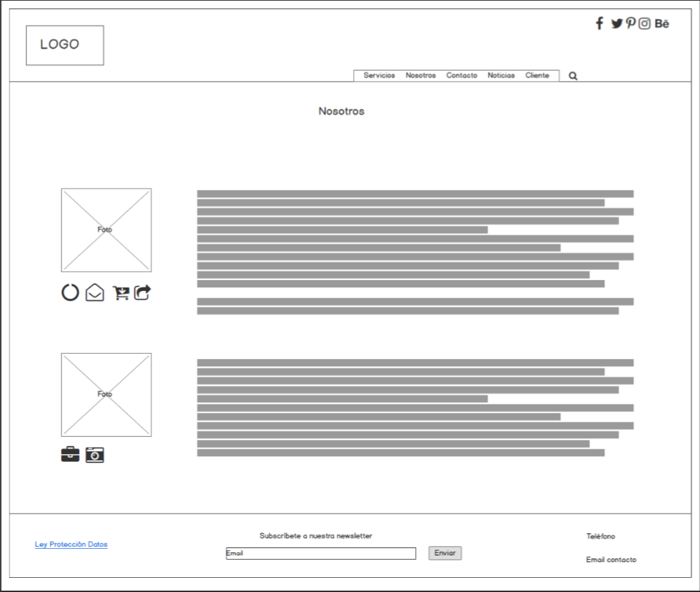The width and height of the screenshot is (700, 592).
Task: Open the Instagram social icon
Action: point(644,24)
